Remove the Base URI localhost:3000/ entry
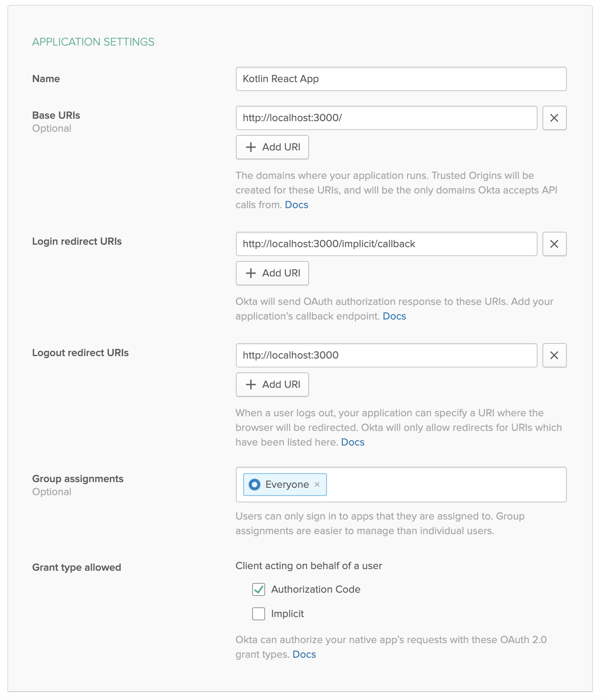The image size is (601, 700). 554,118
